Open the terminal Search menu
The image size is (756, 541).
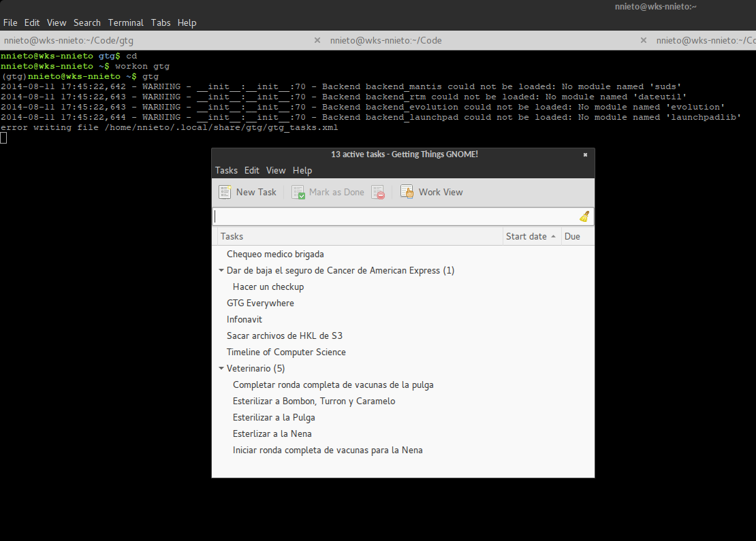tap(86, 22)
